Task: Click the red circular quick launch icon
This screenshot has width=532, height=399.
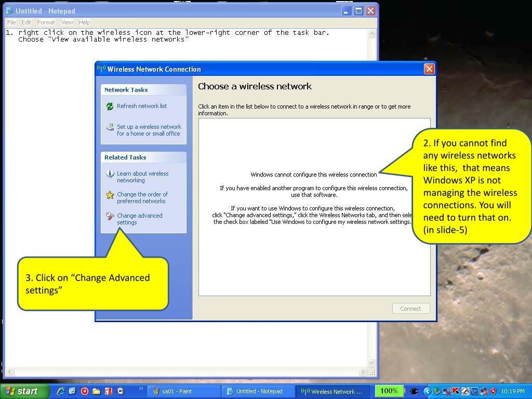Action: pyautogui.click(x=85, y=391)
